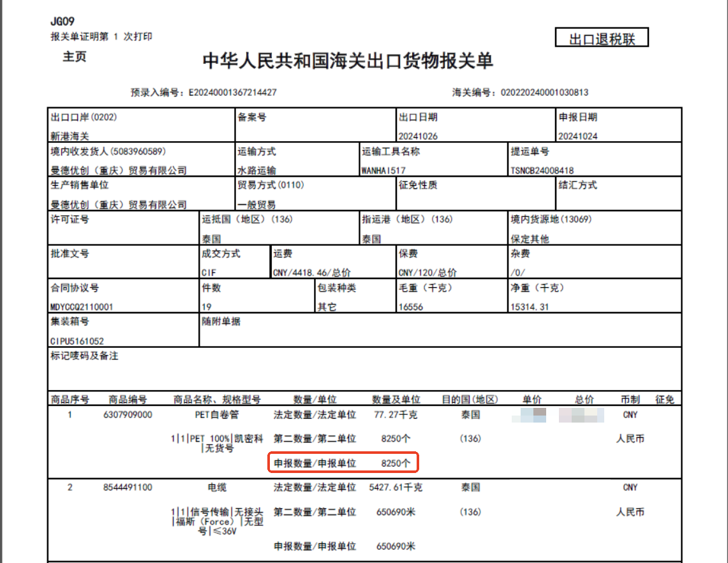Click the declaration form title text

[364, 61]
